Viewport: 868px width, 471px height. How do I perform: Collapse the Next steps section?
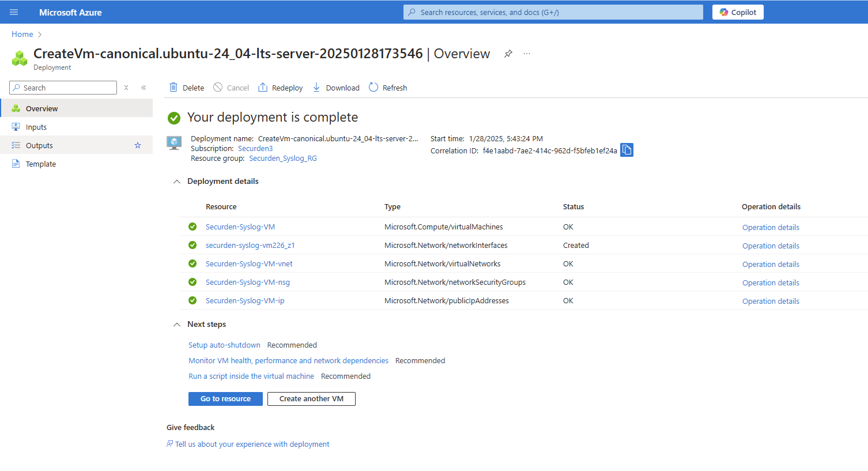177,325
